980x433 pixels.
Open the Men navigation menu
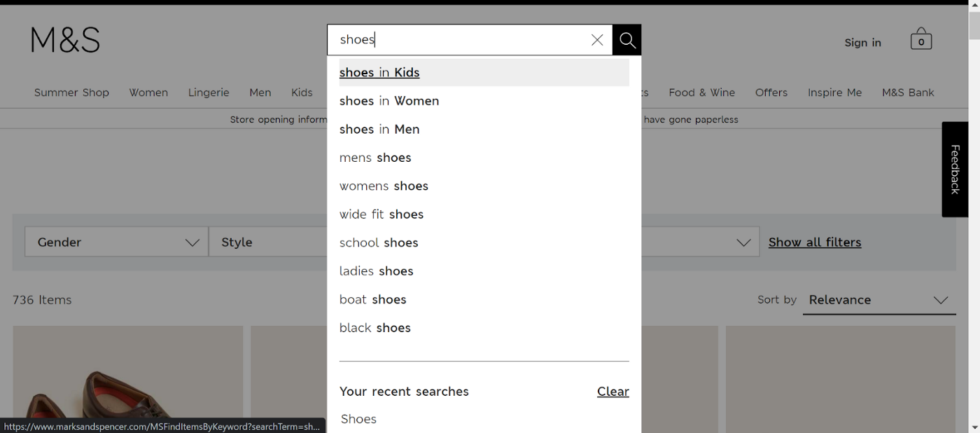tap(260, 92)
